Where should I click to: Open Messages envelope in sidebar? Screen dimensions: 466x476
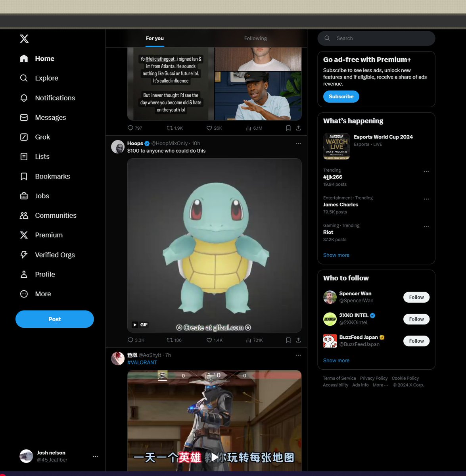click(43, 117)
